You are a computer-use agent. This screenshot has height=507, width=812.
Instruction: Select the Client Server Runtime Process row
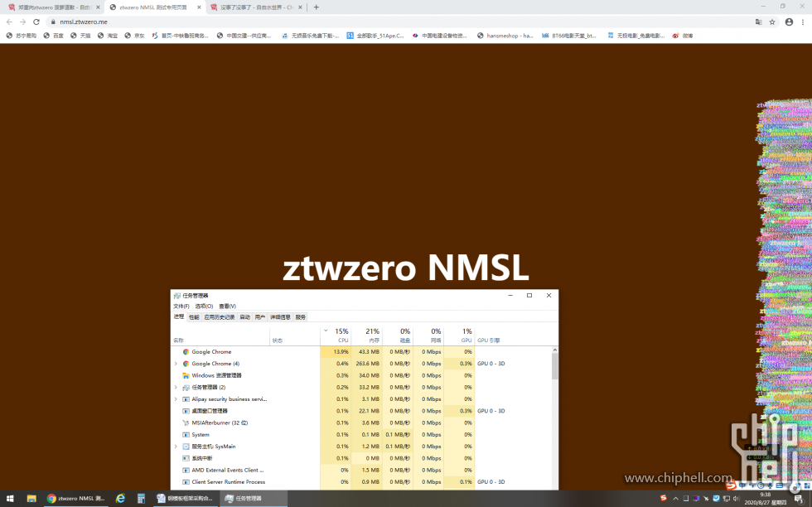(x=229, y=482)
